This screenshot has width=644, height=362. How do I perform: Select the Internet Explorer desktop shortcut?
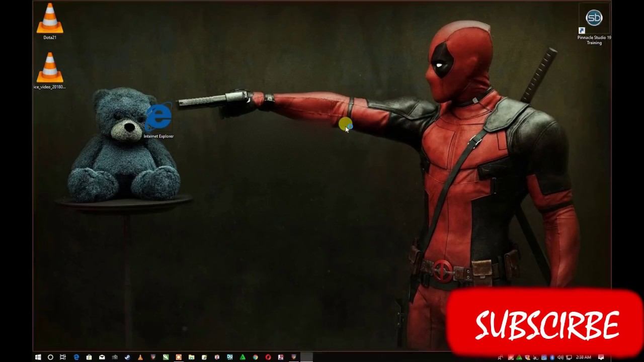(x=158, y=121)
